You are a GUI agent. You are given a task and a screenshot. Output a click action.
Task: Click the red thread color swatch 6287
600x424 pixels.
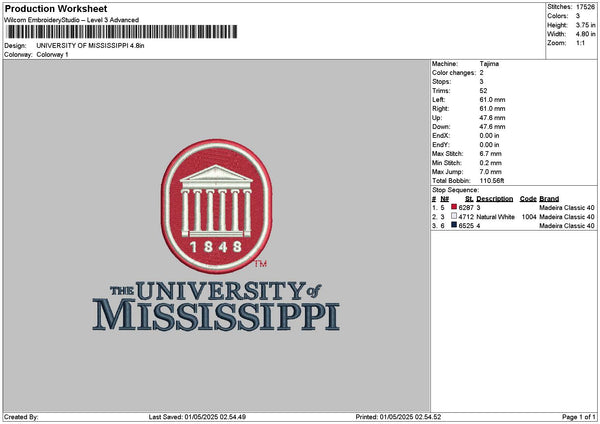coord(454,207)
